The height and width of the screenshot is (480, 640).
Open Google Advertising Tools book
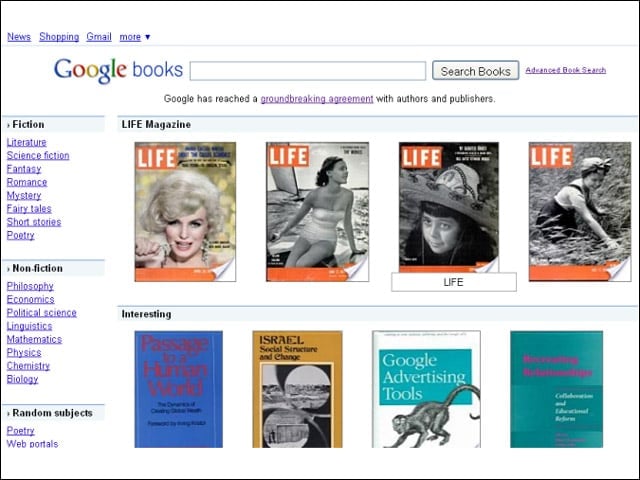click(x=427, y=389)
